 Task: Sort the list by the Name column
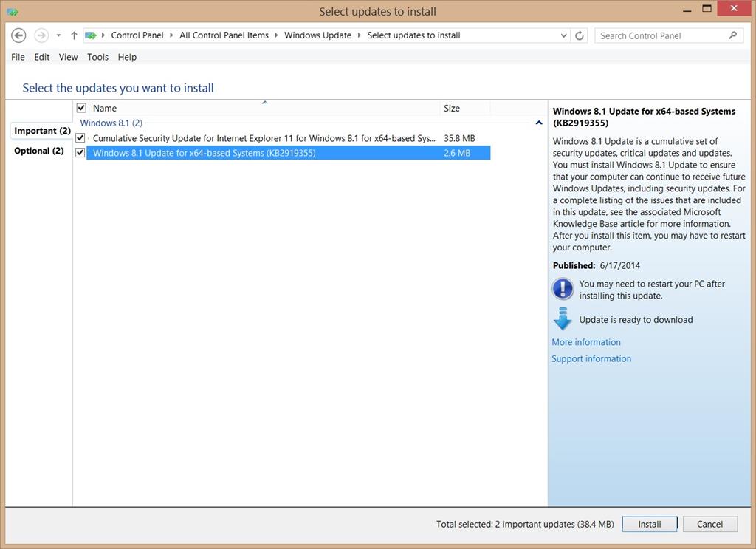[265, 108]
